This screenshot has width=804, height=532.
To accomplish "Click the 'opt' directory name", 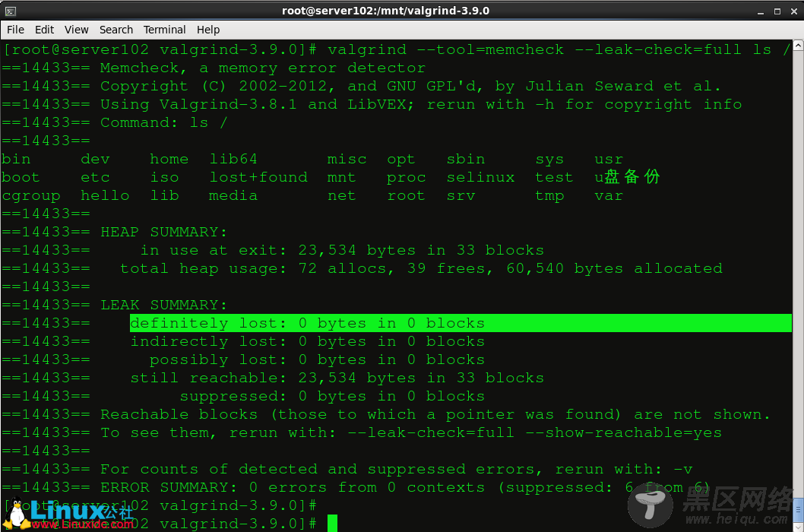I will coord(401,159).
